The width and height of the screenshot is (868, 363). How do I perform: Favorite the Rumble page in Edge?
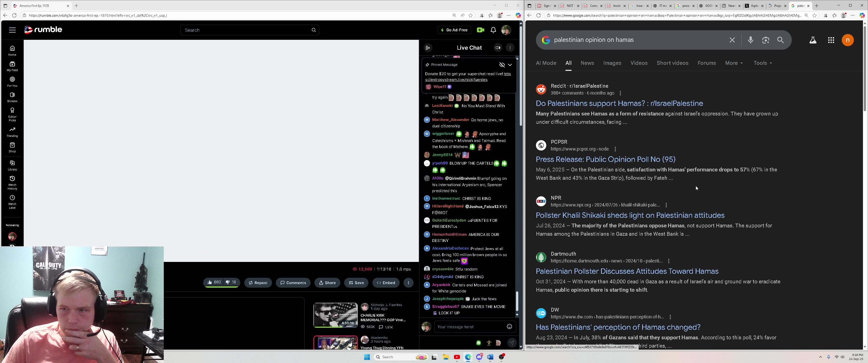471,15
